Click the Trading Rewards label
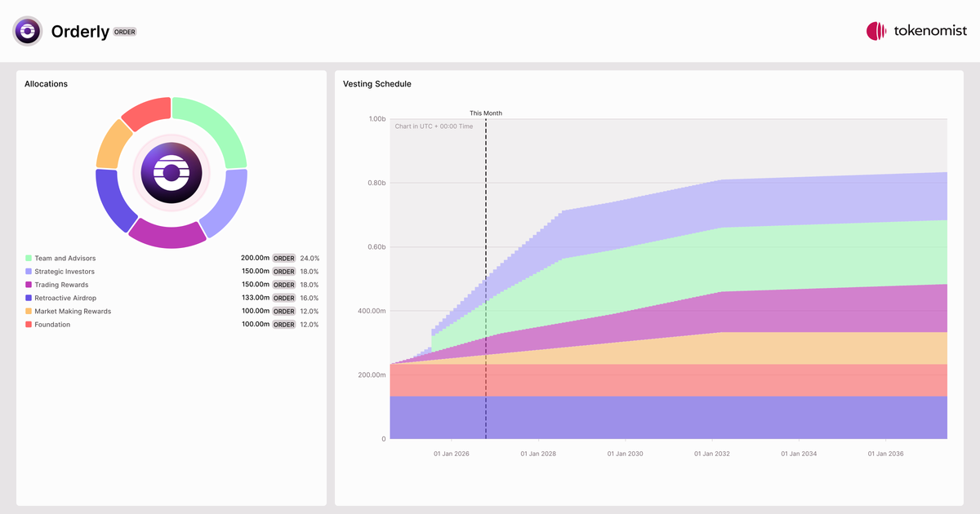Screen dimensions: 980x514 tap(61, 285)
